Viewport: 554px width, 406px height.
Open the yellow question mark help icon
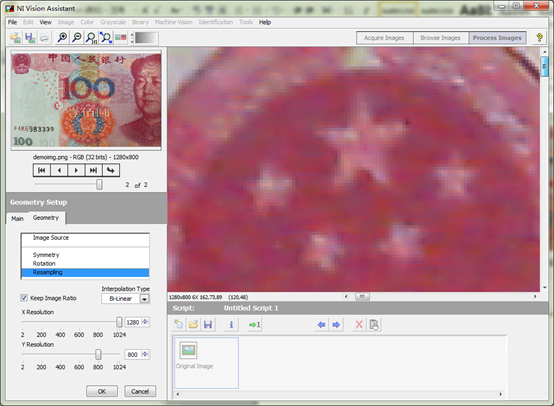pos(539,37)
